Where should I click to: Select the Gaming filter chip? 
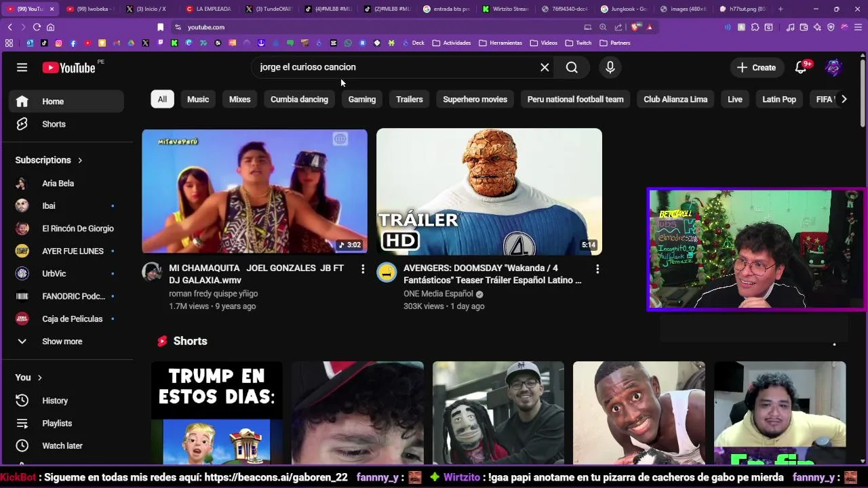[362, 99]
